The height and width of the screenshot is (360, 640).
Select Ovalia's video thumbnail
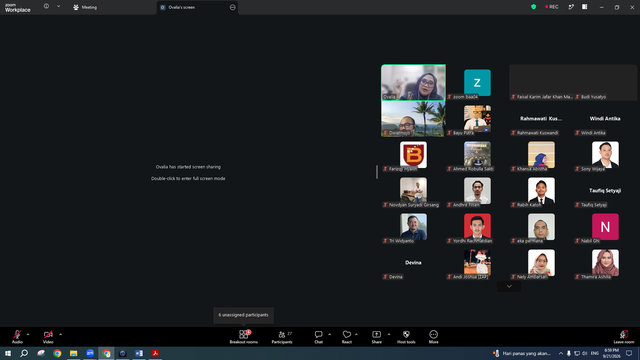click(413, 82)
